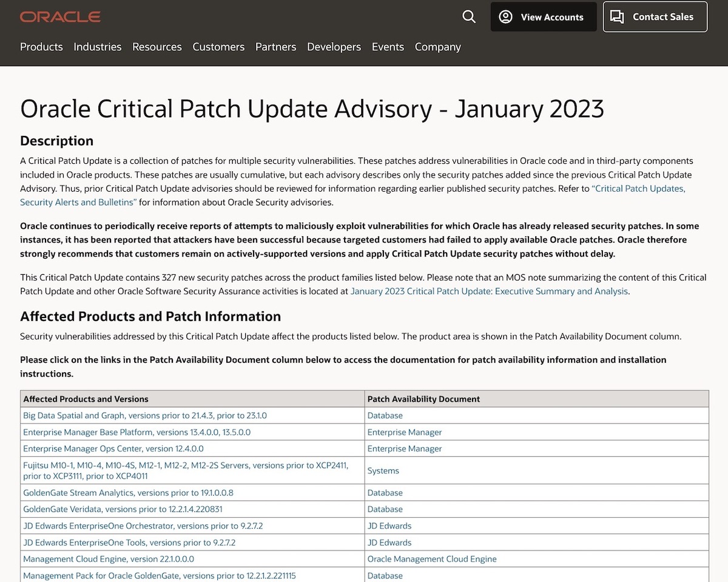Open the Products menu

pyautogui.click(x=41, y=47)
